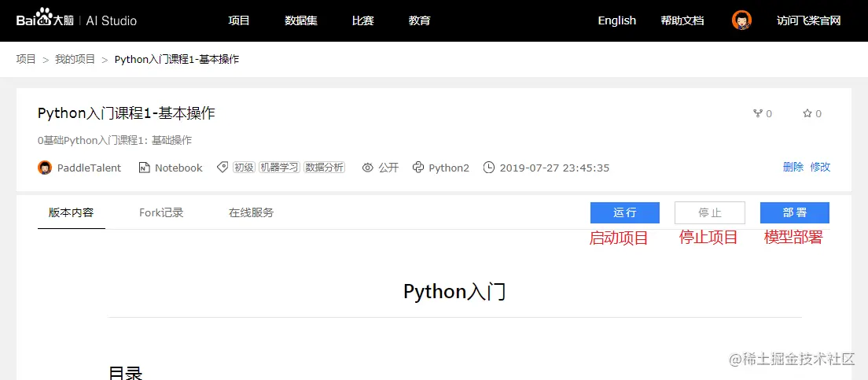
Task: Click PaddleTalent author name
Action: coord(89,168)
